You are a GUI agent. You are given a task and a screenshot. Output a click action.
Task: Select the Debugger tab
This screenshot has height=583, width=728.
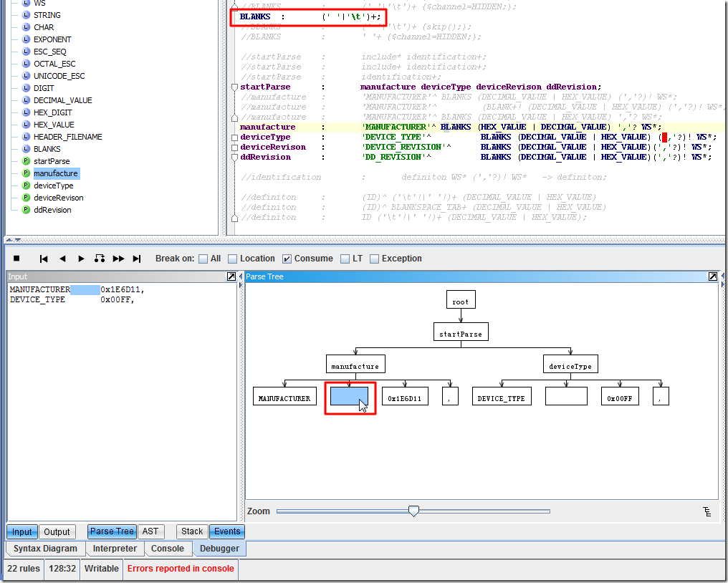point(219,549)
